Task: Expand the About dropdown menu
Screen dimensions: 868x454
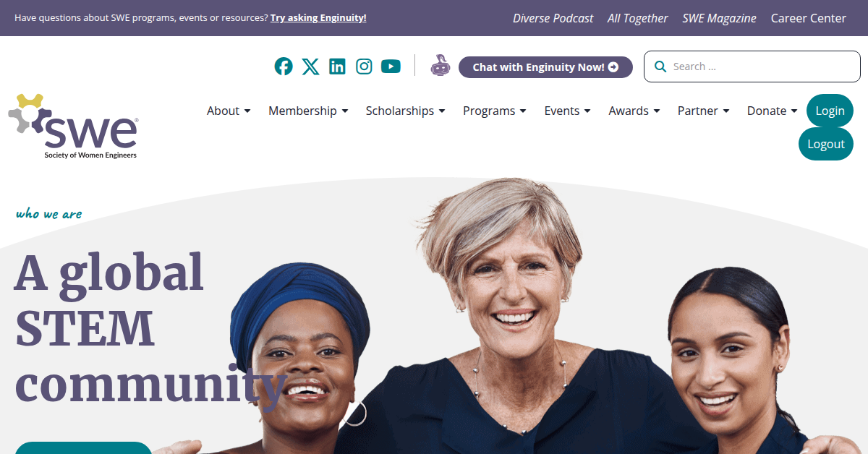Action: click(x=229, y=111)
